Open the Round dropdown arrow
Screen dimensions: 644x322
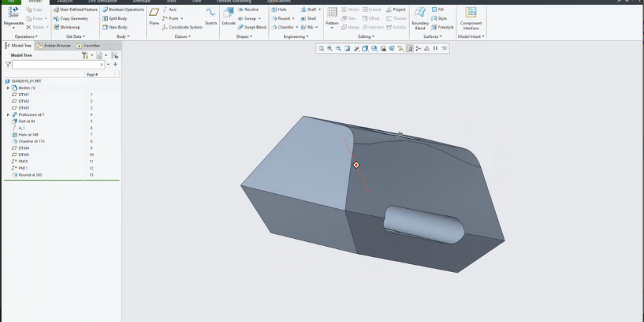pyautogui.click(x=293, y=19)
